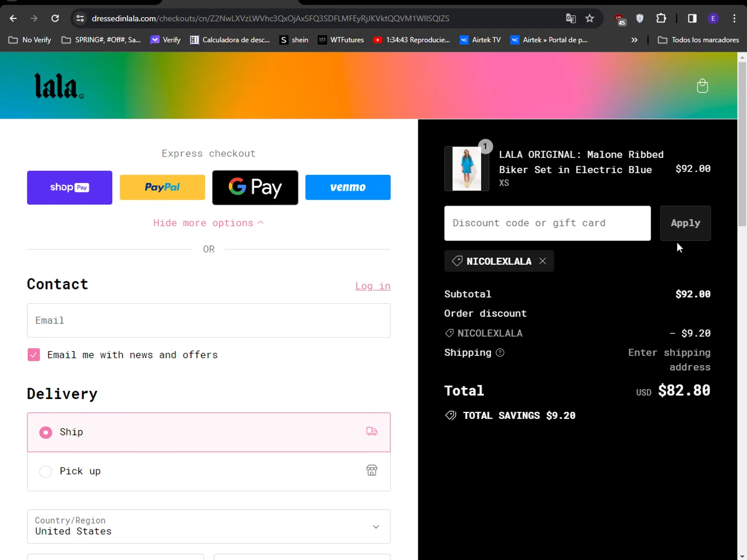This screenshot has width=747, height=560.
Task: Click the browser address bar URL
Action: pos(270,18)
